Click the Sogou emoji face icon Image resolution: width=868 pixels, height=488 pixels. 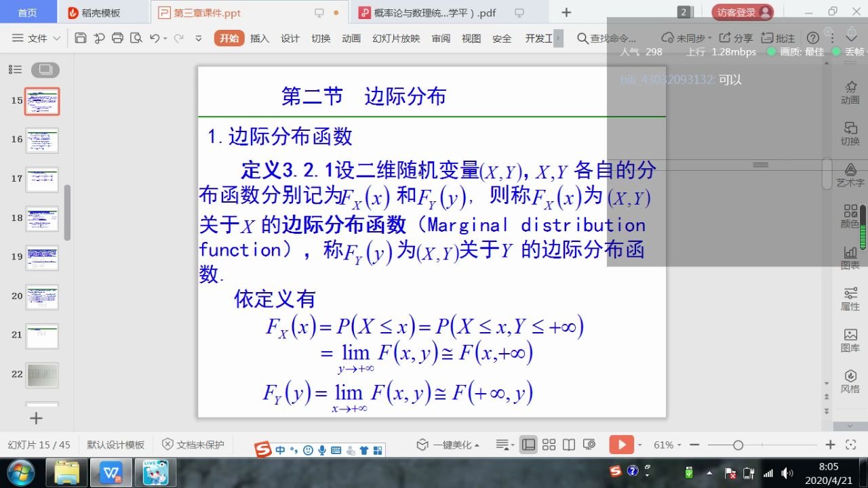pyautogui.click(x=309, y=450)
